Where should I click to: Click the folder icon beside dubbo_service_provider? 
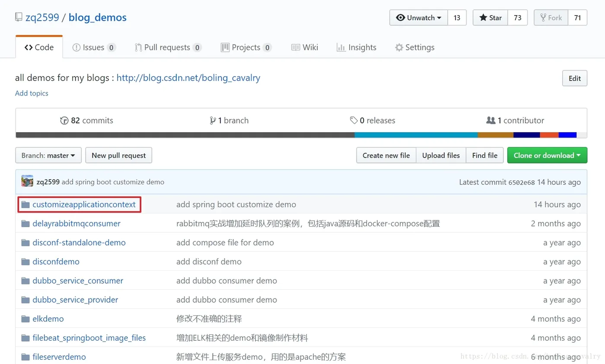[x=25, y=300]
